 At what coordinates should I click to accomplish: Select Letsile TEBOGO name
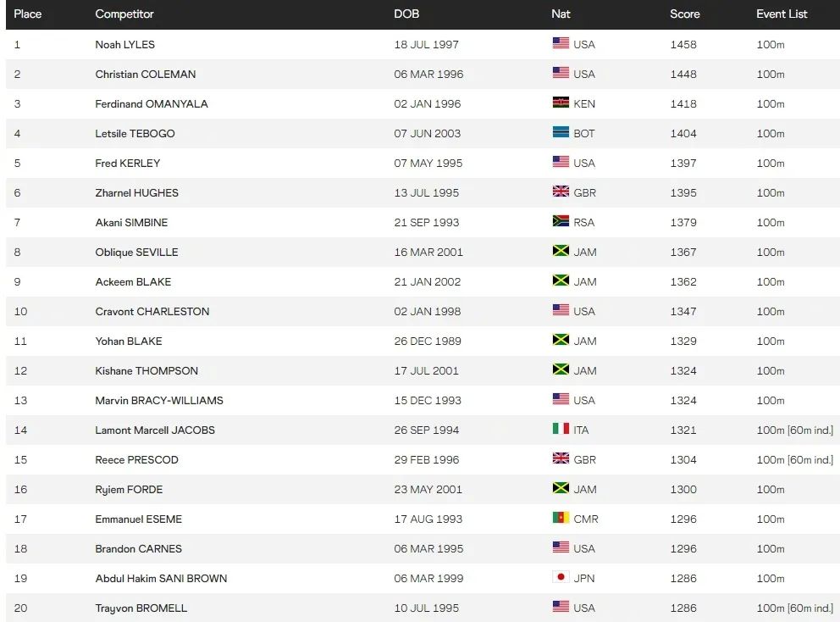134,133
